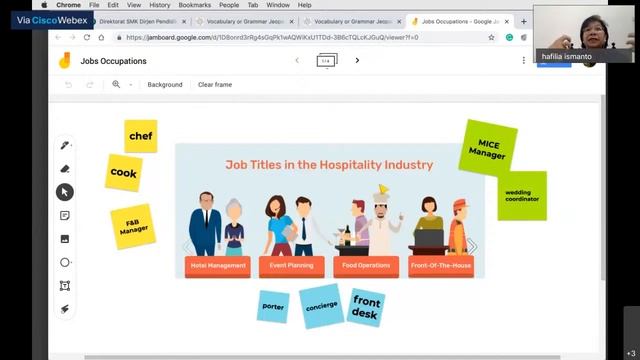Screen dimensions: 640x360
Task: Click the Front-Of-The-House label
Action: 441,266
